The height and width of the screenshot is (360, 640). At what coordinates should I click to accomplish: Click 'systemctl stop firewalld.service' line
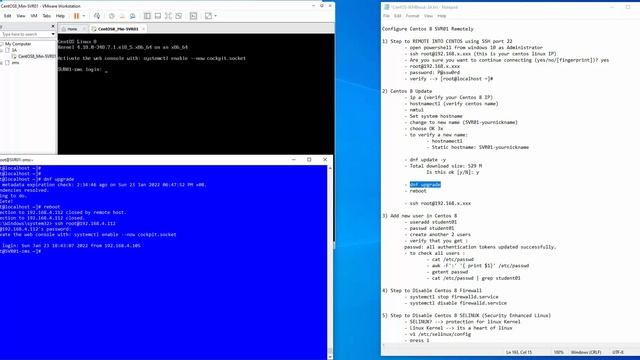[x=454, y=297]
